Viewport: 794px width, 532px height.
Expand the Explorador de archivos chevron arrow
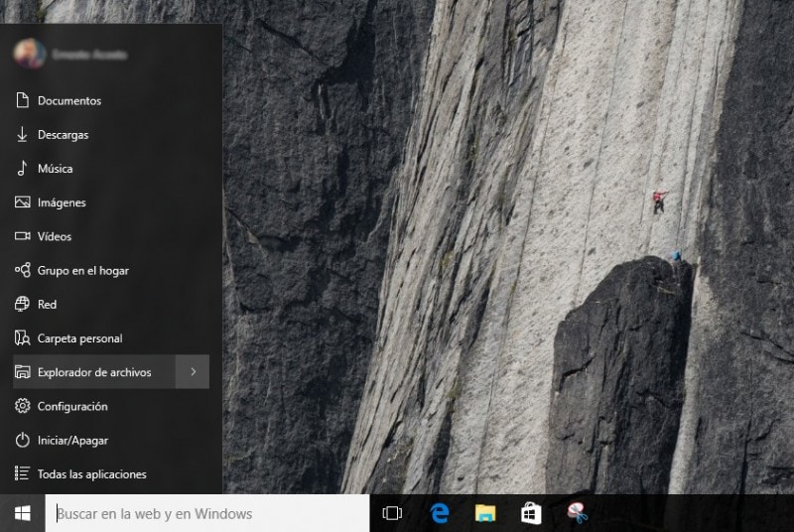click(193, 371)
